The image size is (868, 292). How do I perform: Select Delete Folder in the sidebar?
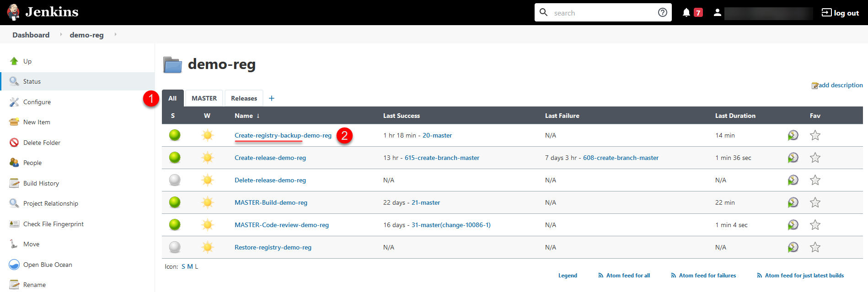(42, 143)
